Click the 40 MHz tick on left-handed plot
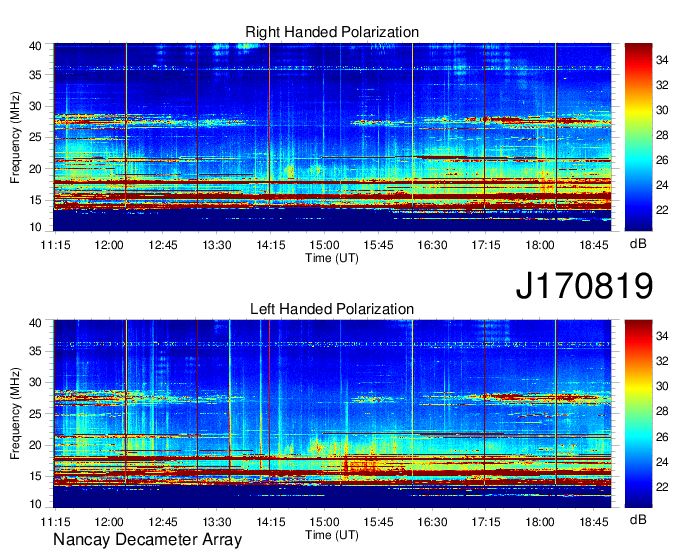 pos(35,323)
